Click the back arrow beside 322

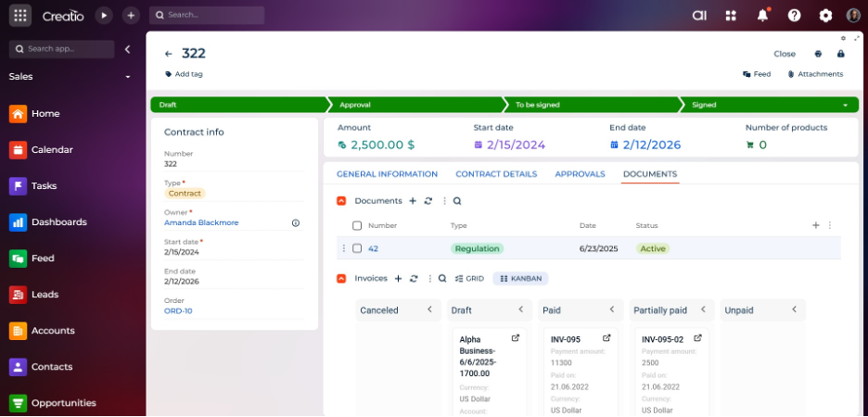[169, 55]
